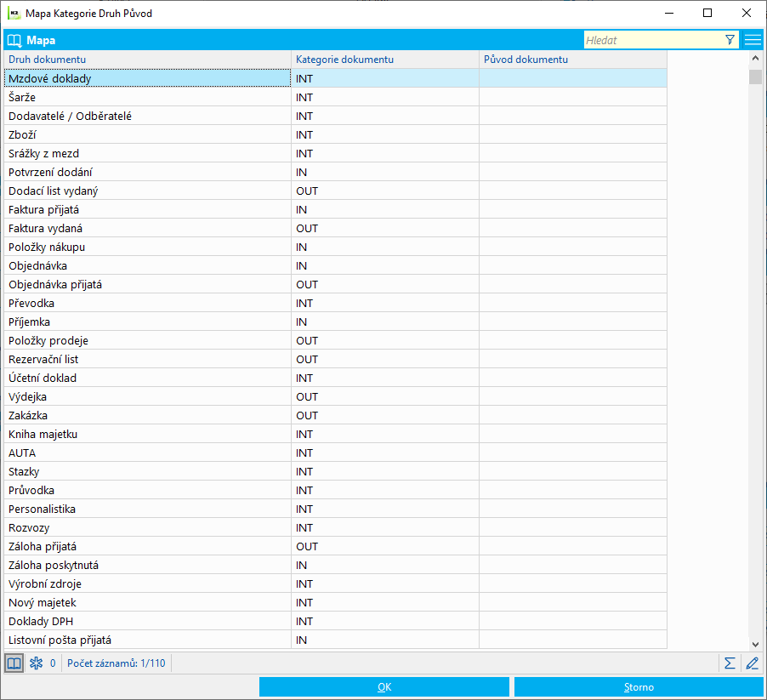
Task: Click the scroll up arrow of list
Action: [x=755, y=58]
